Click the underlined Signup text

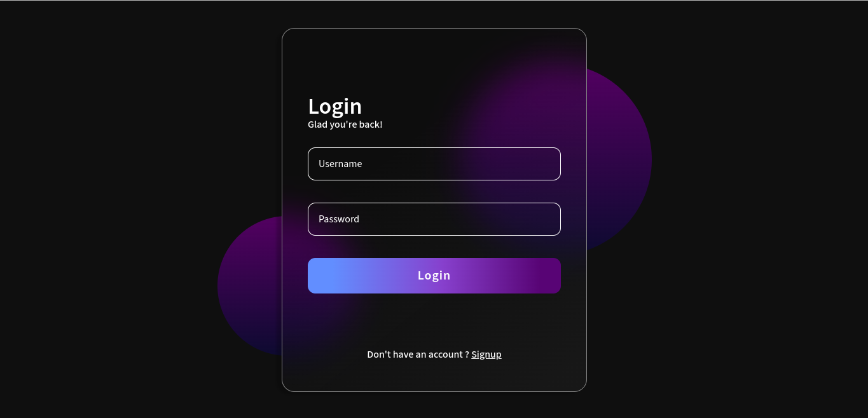tap(486, 354)
